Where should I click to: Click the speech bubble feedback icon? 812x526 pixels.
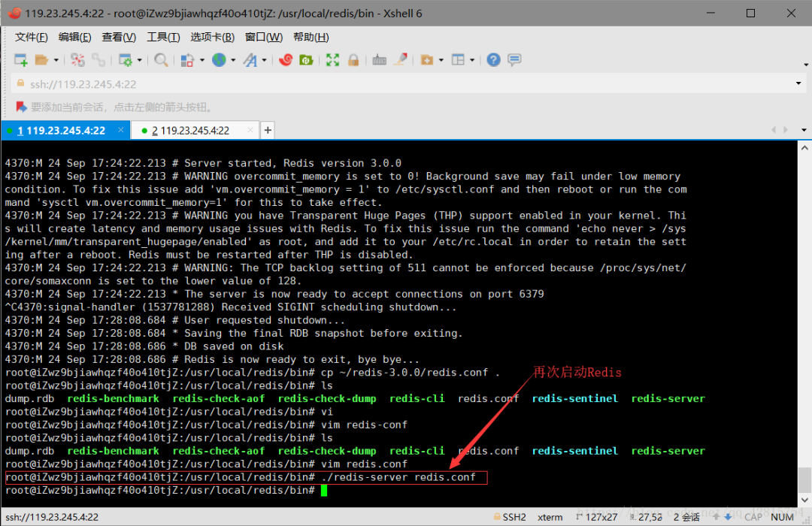click(514, 60)
